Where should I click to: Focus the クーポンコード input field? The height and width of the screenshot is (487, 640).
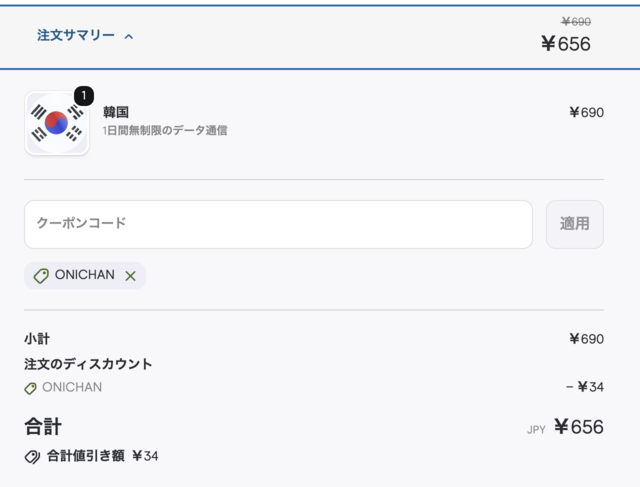[278, 224]
